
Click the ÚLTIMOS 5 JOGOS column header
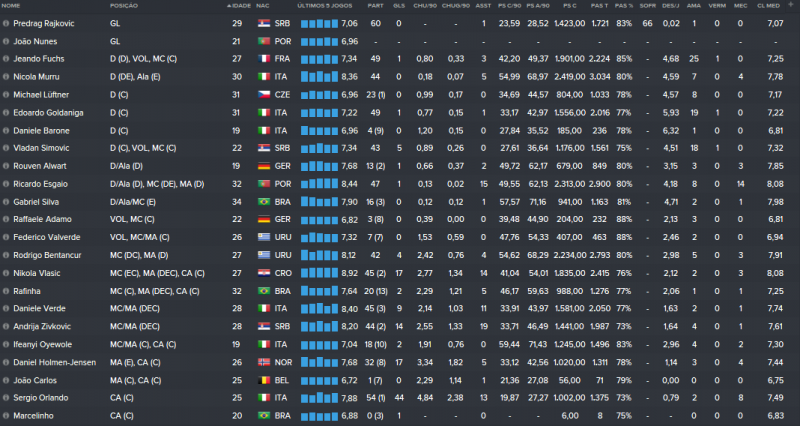[x=324, y=7]
